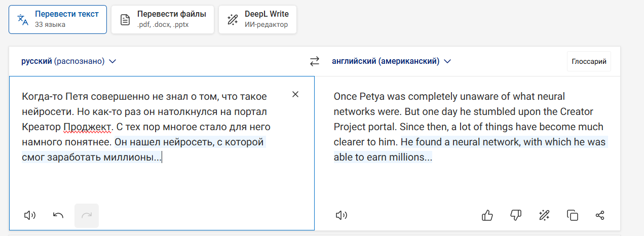Listen to the Russian source text
644x236 pixels.
click(x=30, y=215)
